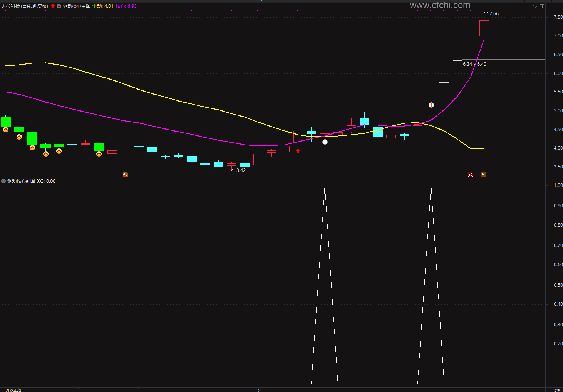Click the white plus signal icon near 4.00
Image resolution: width=563 pixels, height=392 pixels.
point(325,142)
